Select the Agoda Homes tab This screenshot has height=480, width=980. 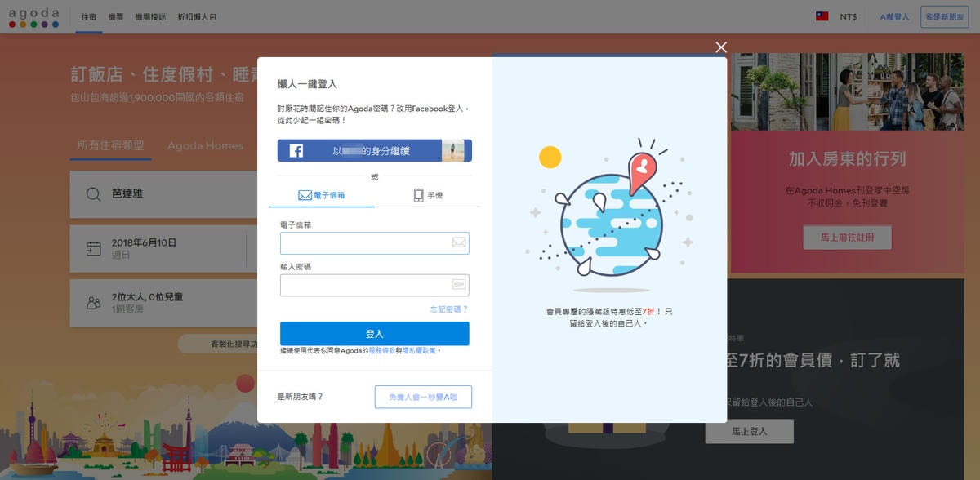coord(205,145)
